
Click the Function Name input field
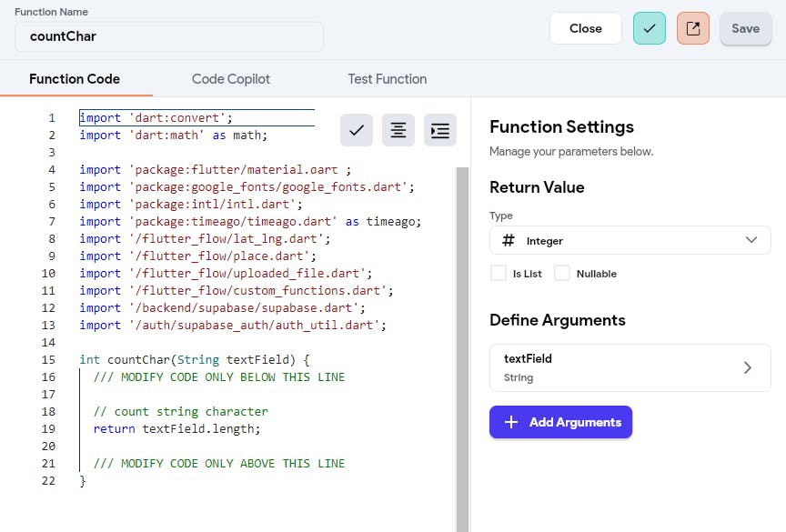tap(169, 37)
